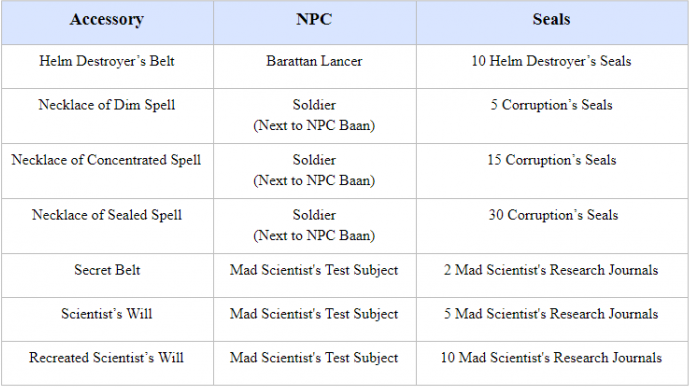Select 2 Mad Scientist's Research Journals
Image resolution: width=689 pixels, height=387 pixels.
pyautogui.click(x=551, y=270)
